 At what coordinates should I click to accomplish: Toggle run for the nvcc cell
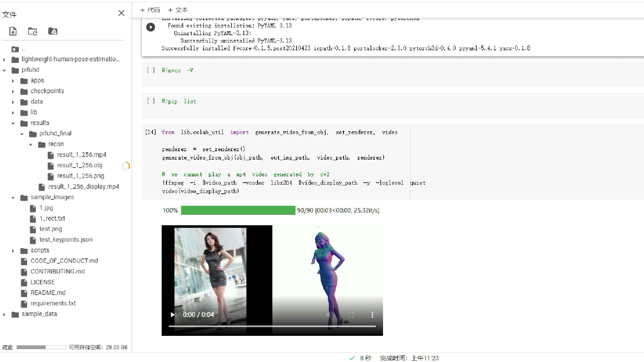(x=151, y=70)
